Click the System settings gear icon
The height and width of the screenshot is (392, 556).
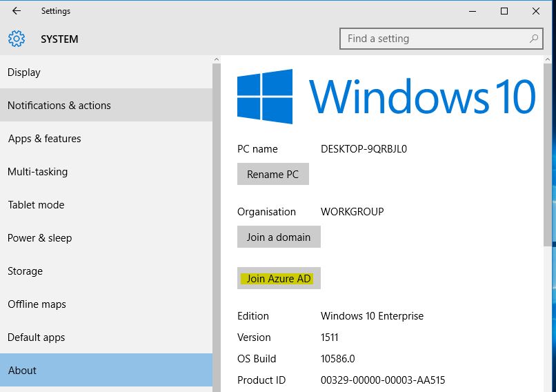click(x=17, y=39)
